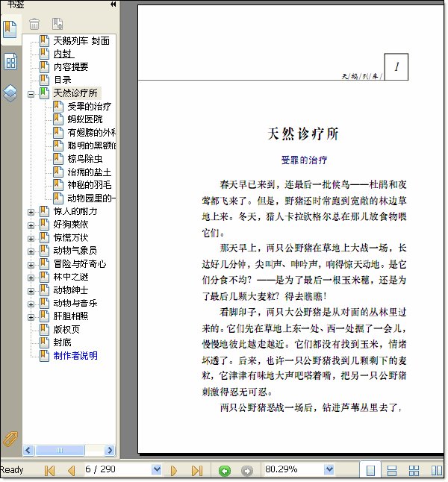Viewport: 448px width, 482px height.
Task: Go to last page button
Action: pos(197,471)
